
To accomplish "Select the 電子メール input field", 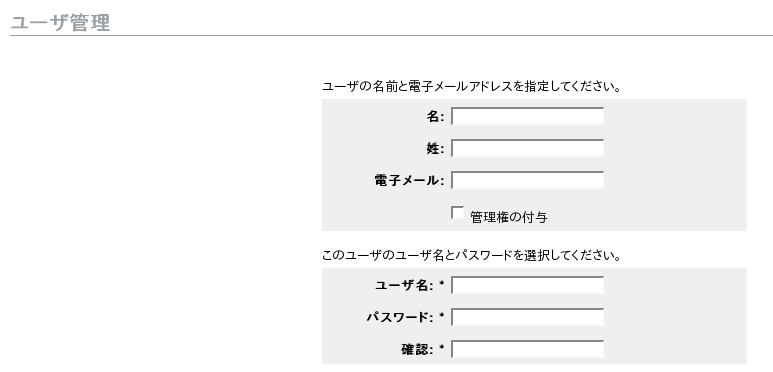I will click(x=527, y=180).
